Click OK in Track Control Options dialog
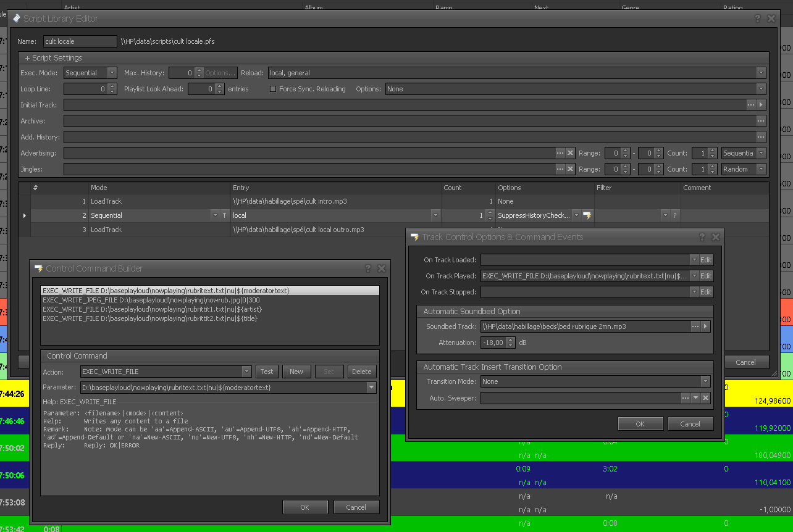The height and width of the screenshot is (532, 793). [640, 424]
